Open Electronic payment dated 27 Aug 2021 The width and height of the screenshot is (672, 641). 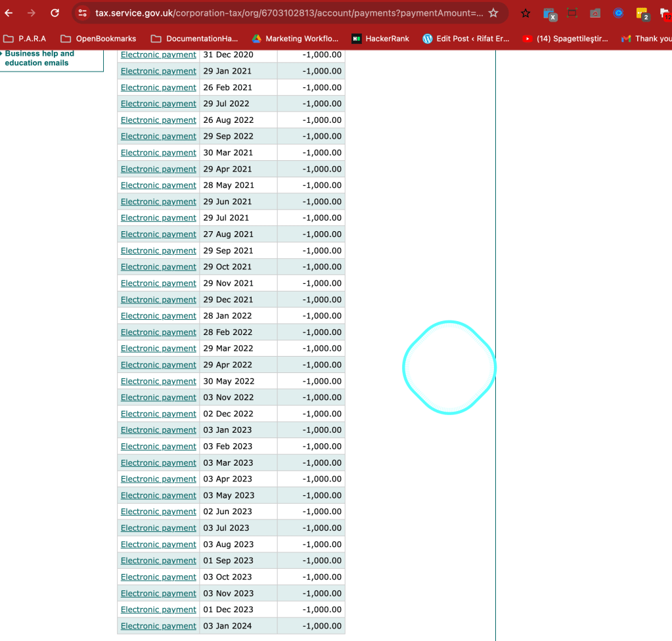pyautogui.click(x=158, y=234)
